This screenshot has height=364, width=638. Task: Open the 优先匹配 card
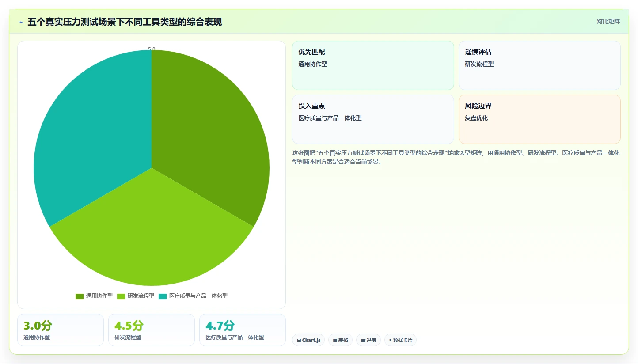373,65
